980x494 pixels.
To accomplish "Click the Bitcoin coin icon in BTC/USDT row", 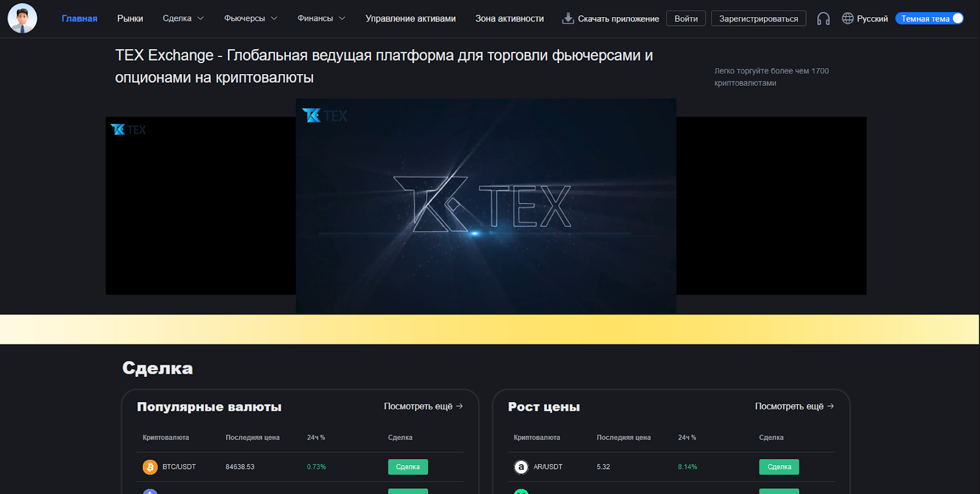I will (x=150, y=467).
